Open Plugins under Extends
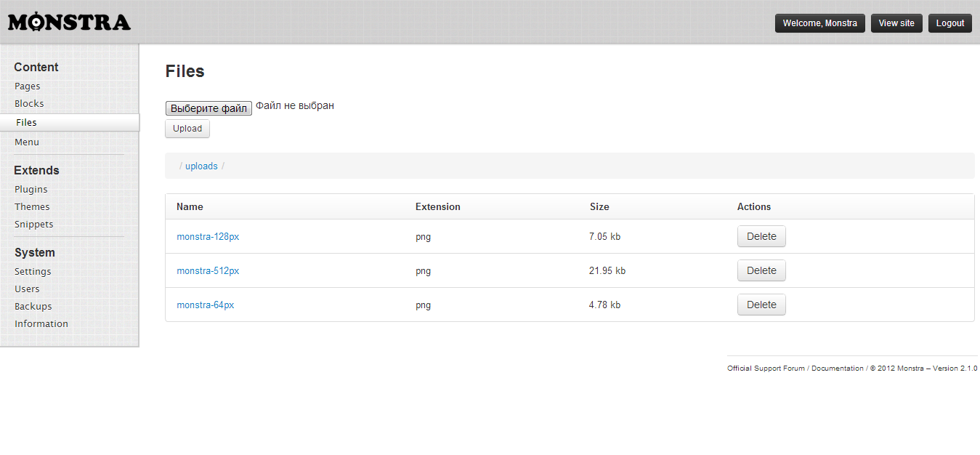This screenshot has height=455, width=980. click(31, 189)
